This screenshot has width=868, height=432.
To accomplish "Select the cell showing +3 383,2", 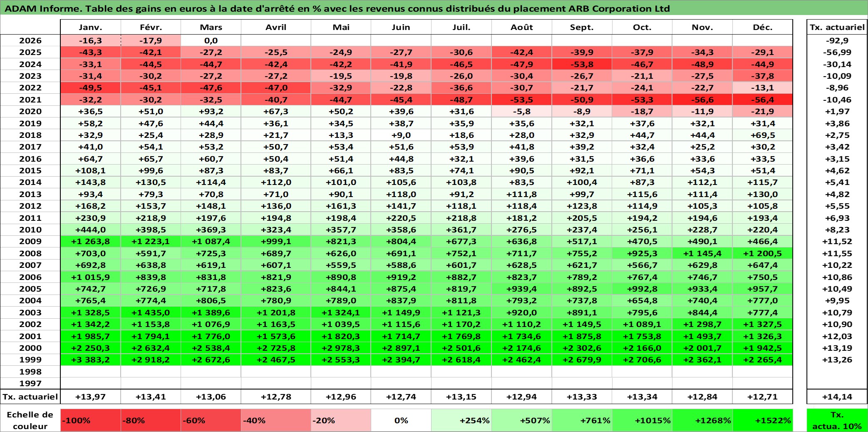I will pyautogui.click(x=90, y=360).
